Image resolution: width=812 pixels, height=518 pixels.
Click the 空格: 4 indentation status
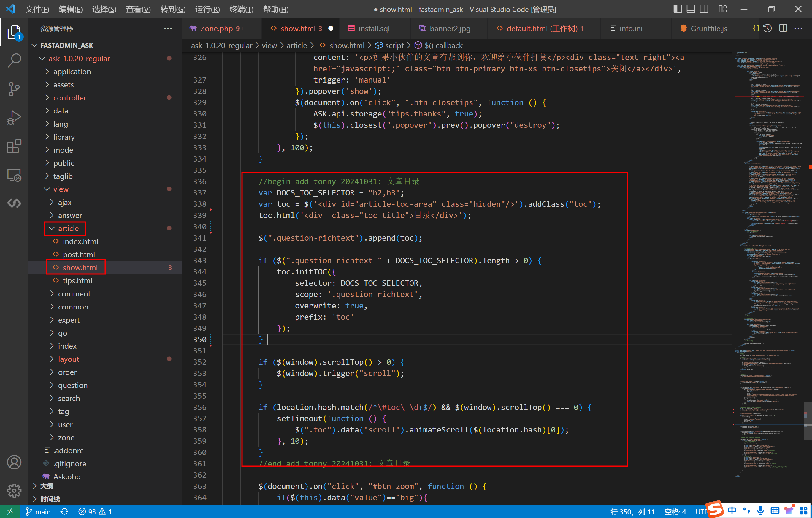tap(675, 511)
